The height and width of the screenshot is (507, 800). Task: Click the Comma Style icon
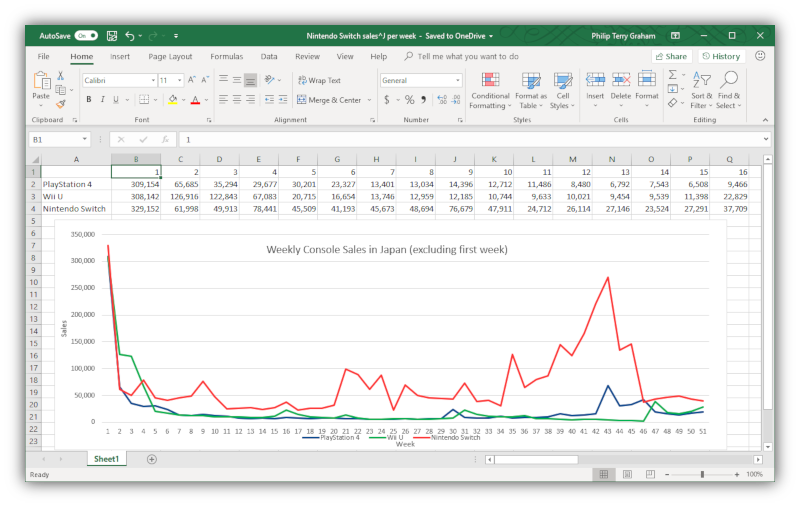pyautogui.click(x=423, y=99)
